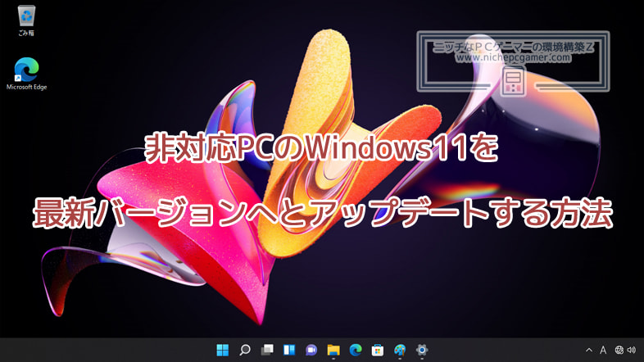644x362 pixels.
Task: Open the Paint app on the taskbar
Action: click(x=400, y=350)
